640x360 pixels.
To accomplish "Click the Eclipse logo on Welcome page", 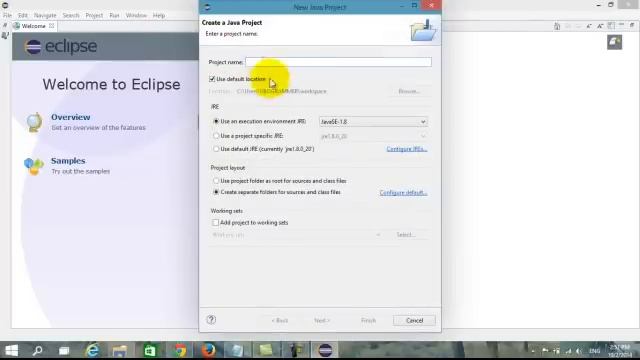I will 60,47.
